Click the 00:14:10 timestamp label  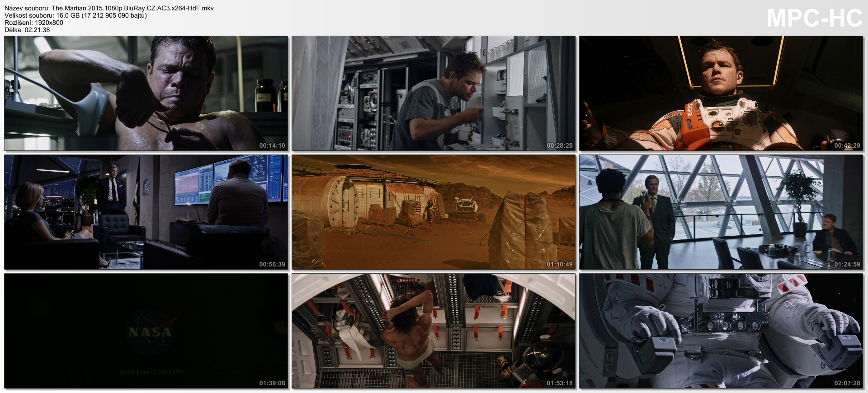pos(272,146)
